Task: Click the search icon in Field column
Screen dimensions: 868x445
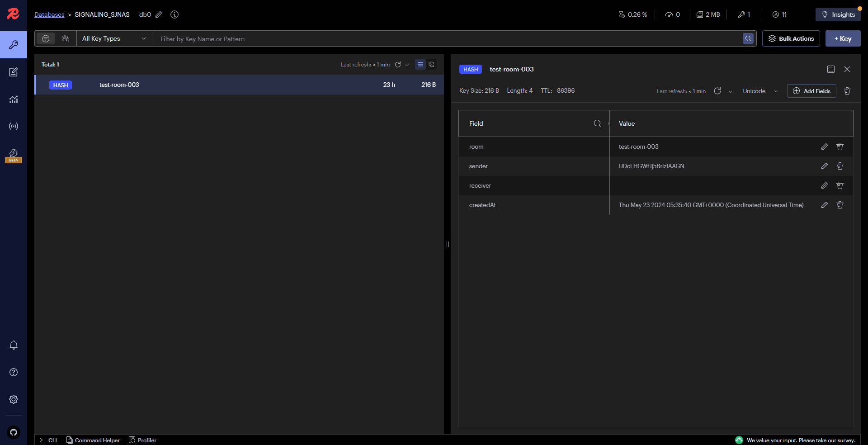Action: point(597,123)
